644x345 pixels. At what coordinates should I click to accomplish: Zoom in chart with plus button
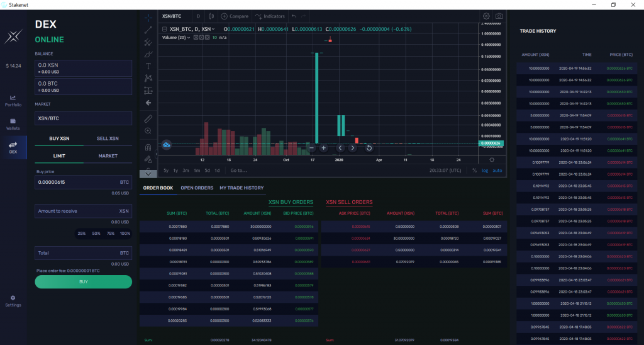pyautogui.click(x=324, y=148)
